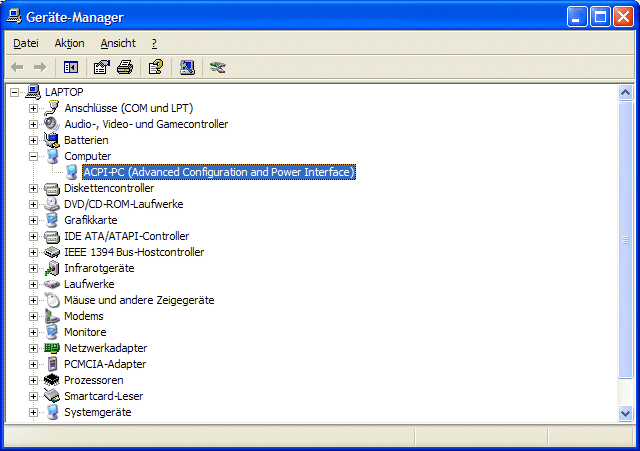Open the Aktion menu

click(x=69, y=43)
